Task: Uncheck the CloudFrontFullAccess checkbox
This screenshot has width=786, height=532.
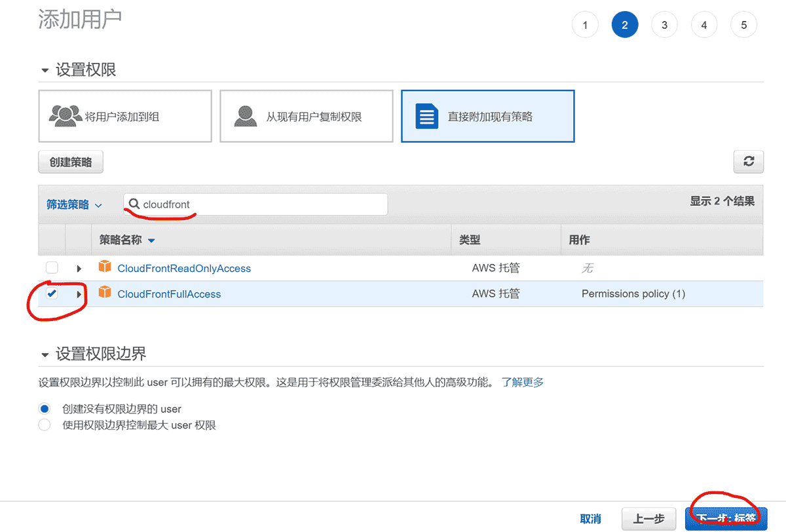Action: [52, 294]
